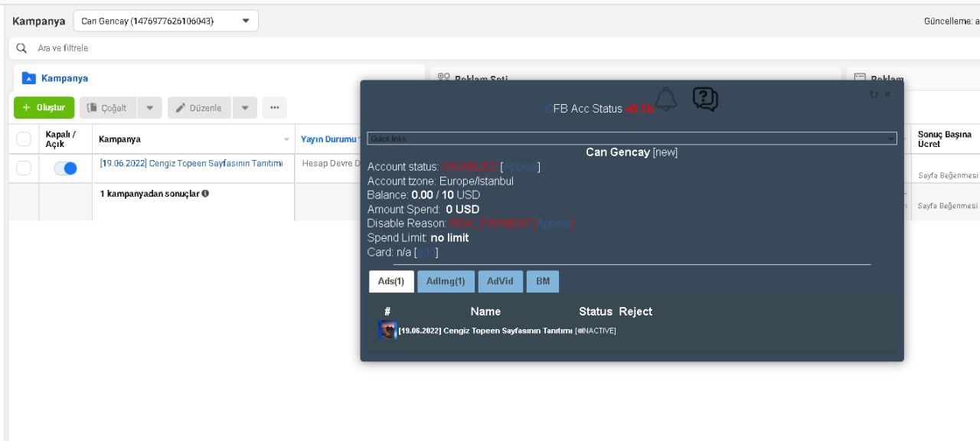Click the Can Gencay name in the popup
This screenshot has width=980, height=441.
(x=618, y=152)
